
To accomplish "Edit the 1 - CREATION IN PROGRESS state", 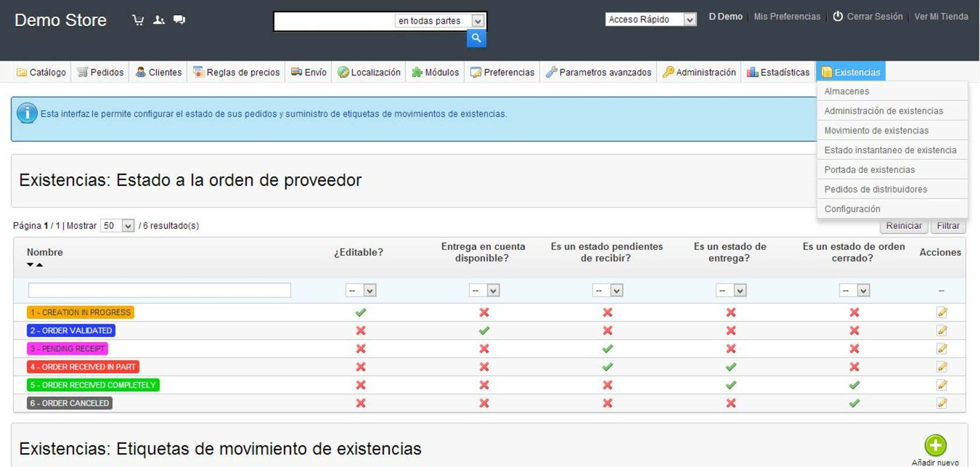I will pos(942,312).
